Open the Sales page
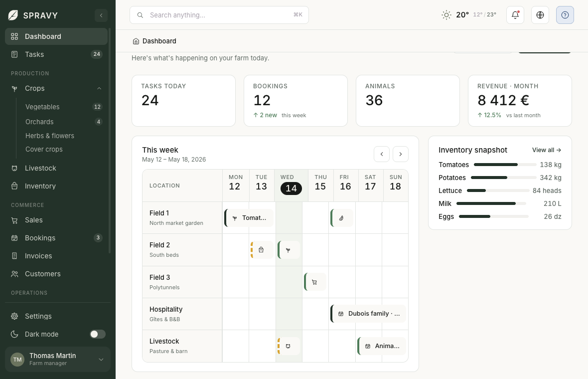 tap(56, 220)
